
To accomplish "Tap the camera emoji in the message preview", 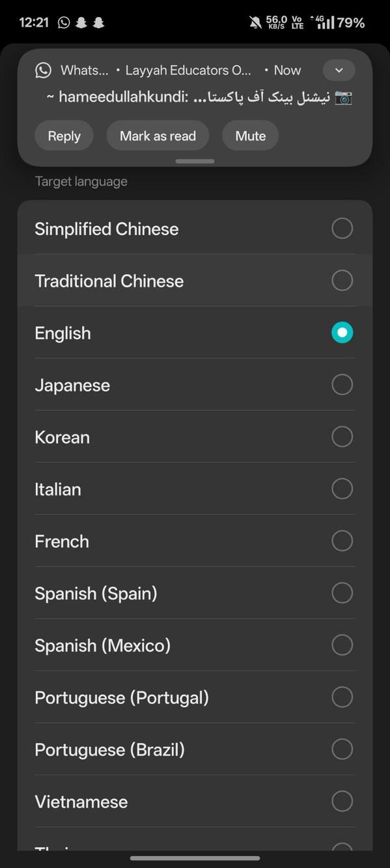I will [x=343, y=98].
